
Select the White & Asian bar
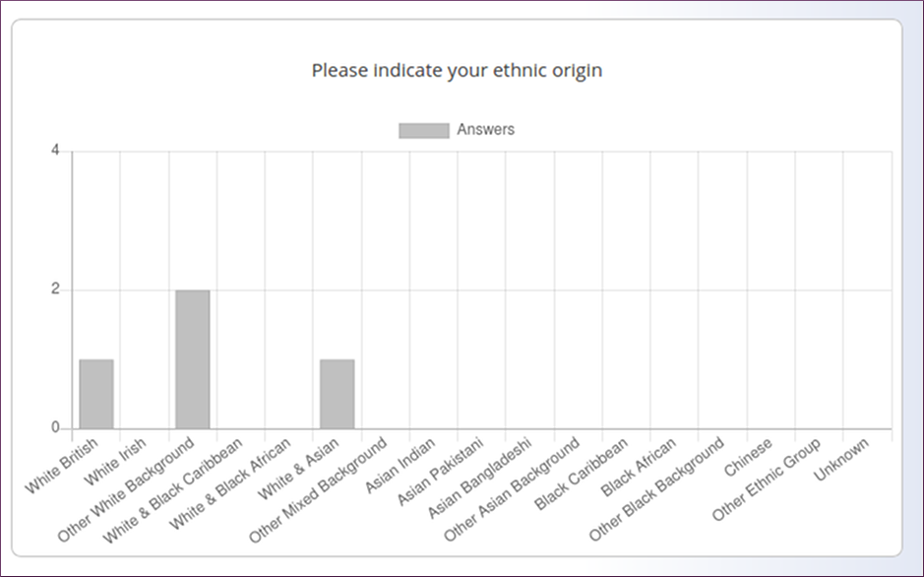point(338,394)
